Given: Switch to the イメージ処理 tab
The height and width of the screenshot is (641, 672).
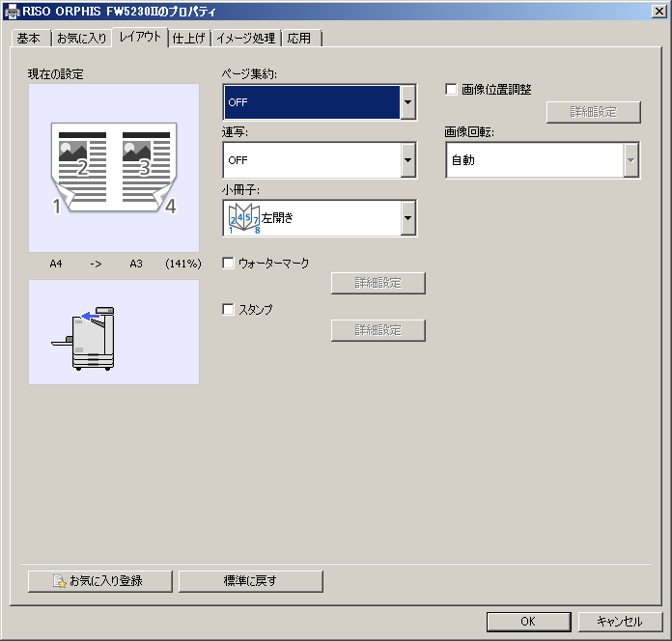Looking at the screenshot, I should point(246,39).
